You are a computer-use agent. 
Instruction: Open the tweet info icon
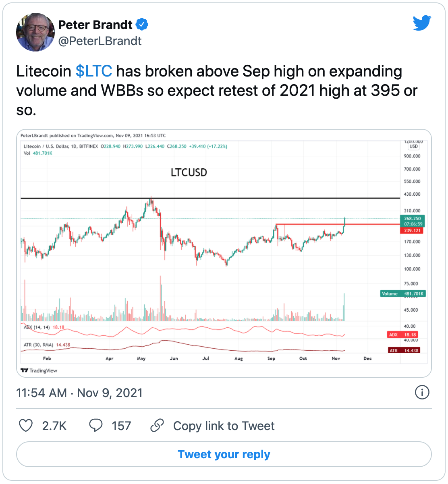[422, 392]
